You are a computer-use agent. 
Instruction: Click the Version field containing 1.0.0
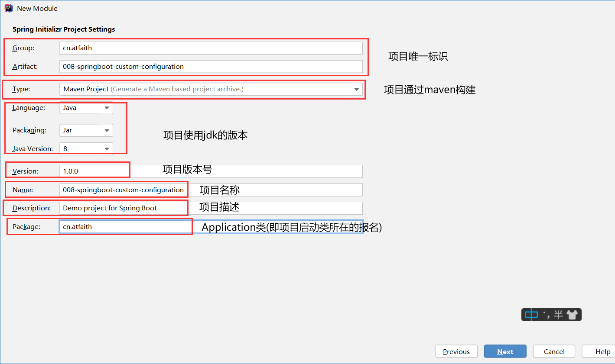coord(211,171)
